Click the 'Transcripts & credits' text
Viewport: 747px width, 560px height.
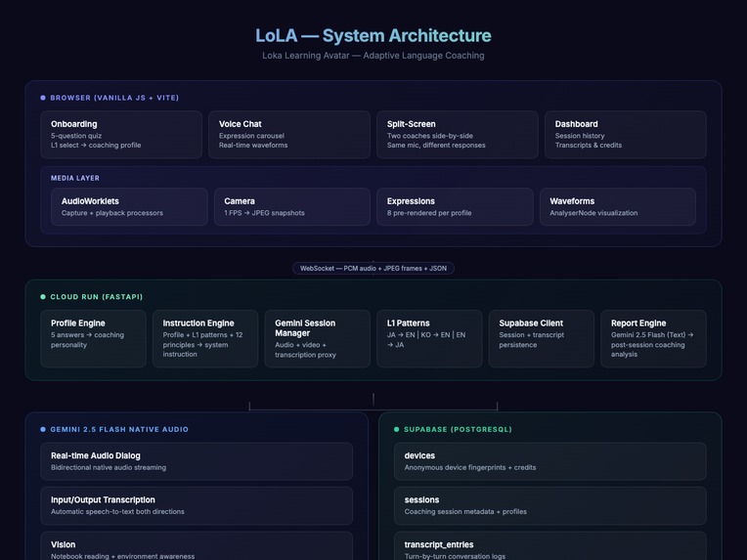(589, 146)
